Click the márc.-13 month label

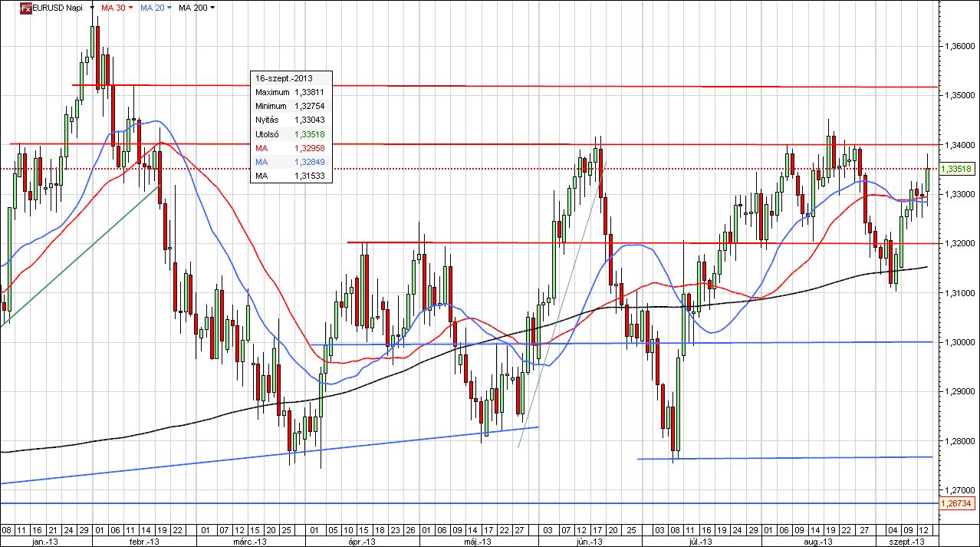coord(251,541)
